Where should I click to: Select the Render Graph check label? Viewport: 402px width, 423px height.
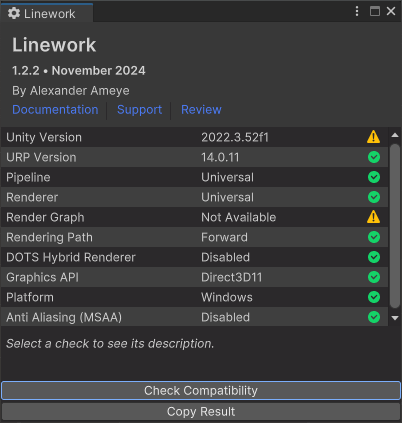pos(45,217)
